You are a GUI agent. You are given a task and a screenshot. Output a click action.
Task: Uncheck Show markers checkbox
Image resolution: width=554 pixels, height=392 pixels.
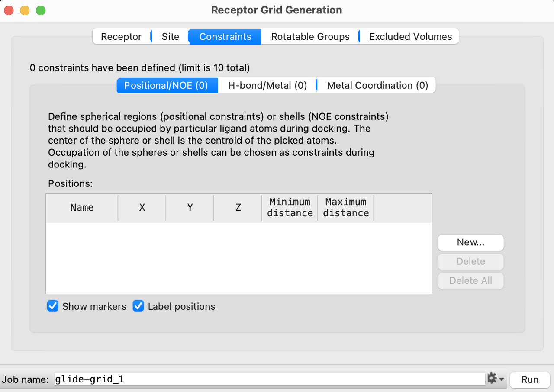[53, 306]
